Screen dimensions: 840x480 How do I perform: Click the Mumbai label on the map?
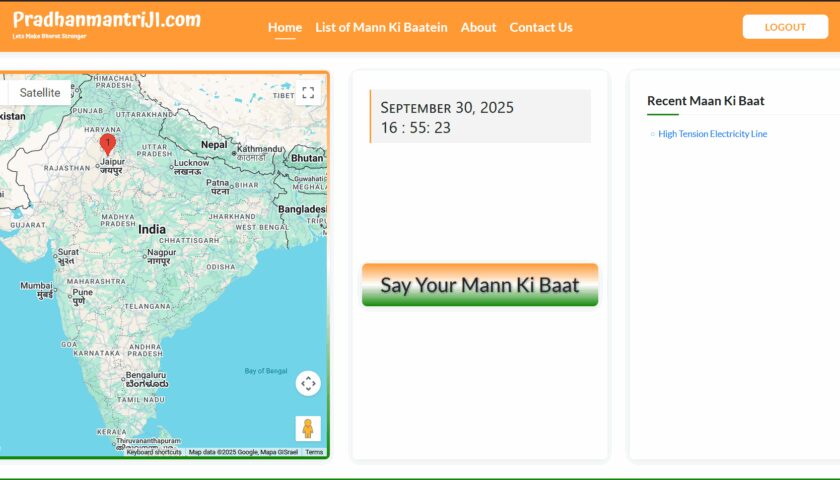(x=36, y=286)
